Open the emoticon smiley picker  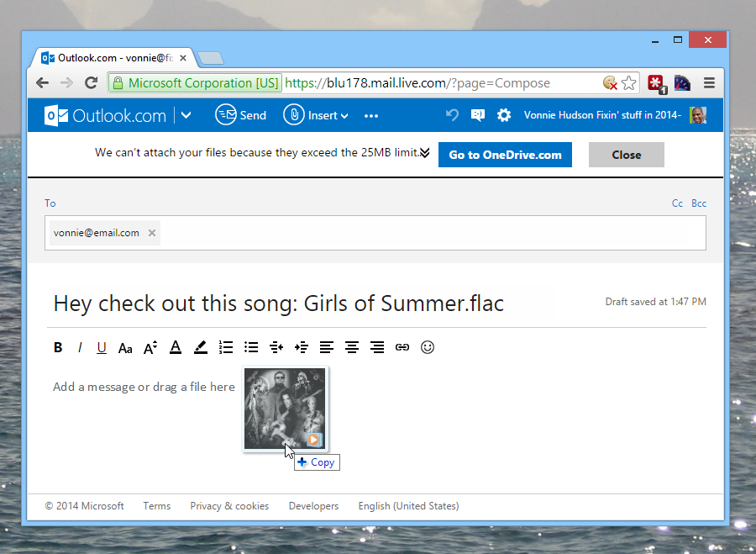[428, 347]
